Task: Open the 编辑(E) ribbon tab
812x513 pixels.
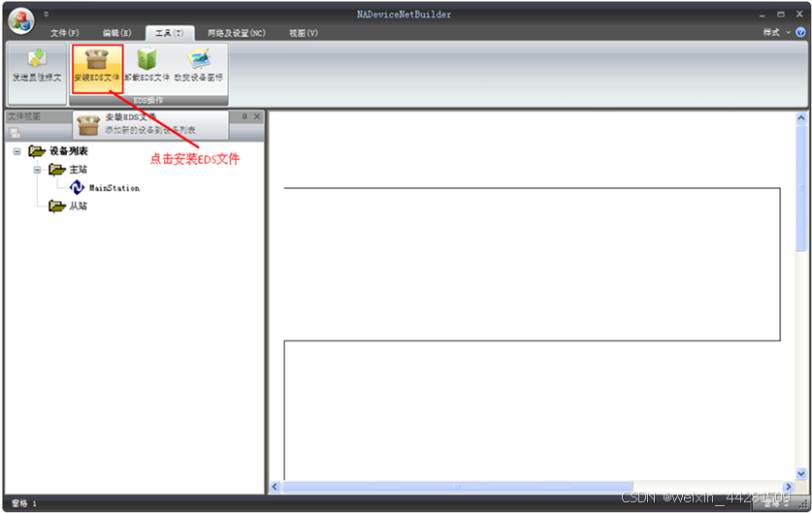Action: coord(117,33)
